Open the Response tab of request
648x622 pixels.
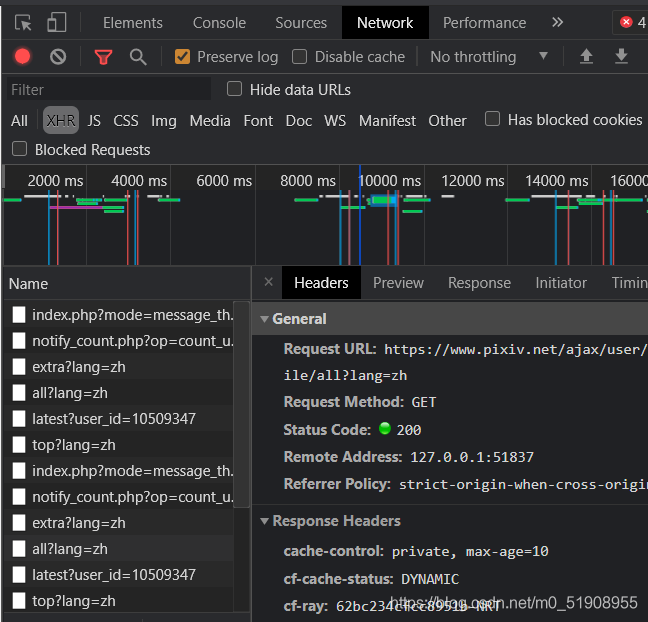479,283
